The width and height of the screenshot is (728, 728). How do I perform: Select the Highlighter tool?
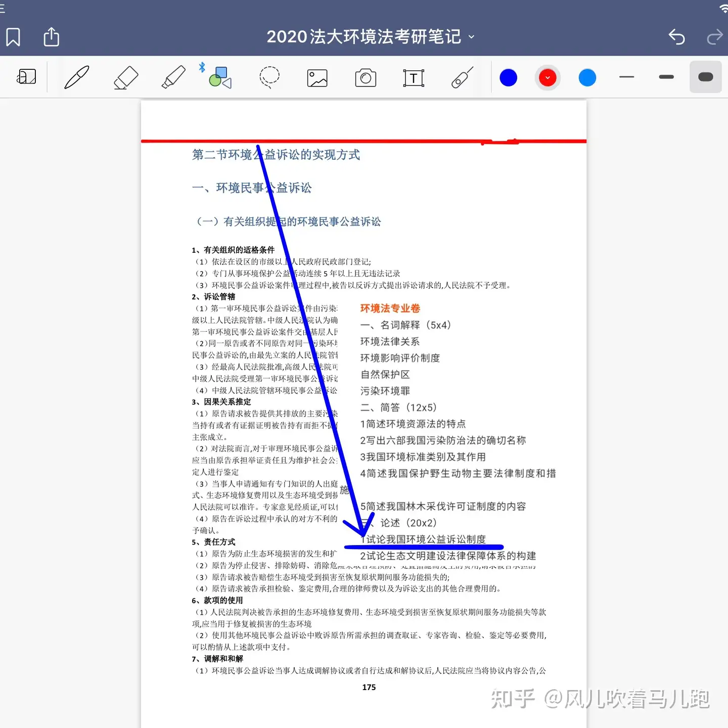click(x=173, y=77)
